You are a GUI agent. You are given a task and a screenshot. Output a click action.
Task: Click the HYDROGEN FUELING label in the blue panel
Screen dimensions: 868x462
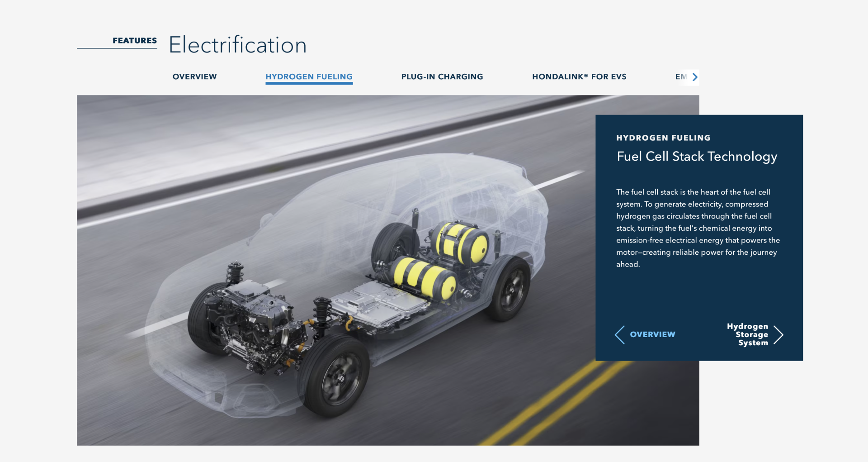click(663, 138)
